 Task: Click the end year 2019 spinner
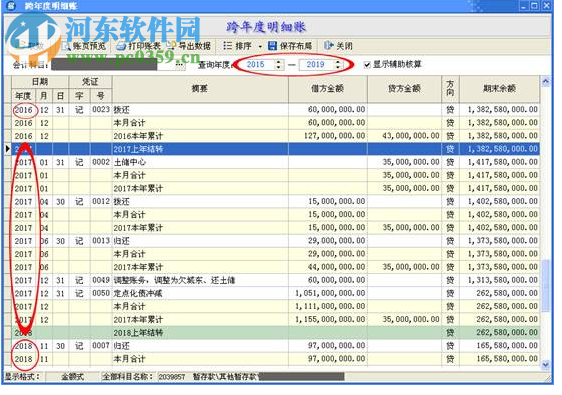pyautogui.click(x=338, y=65)
